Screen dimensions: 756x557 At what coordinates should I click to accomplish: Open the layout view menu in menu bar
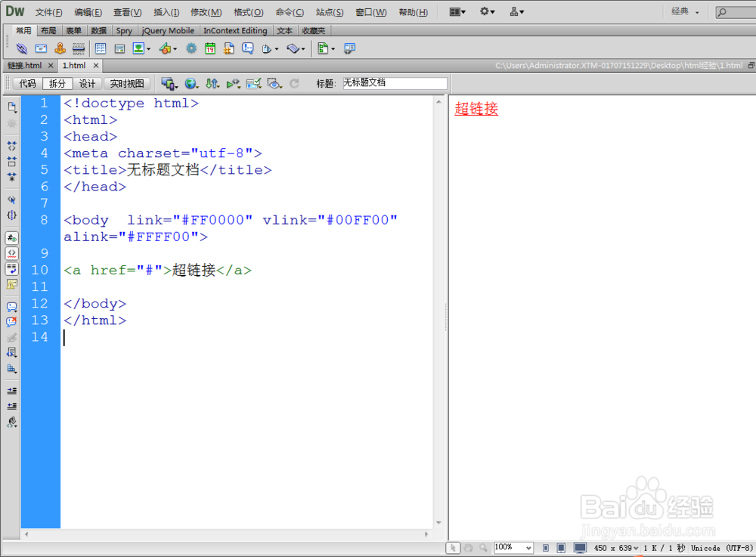point(457,11)
